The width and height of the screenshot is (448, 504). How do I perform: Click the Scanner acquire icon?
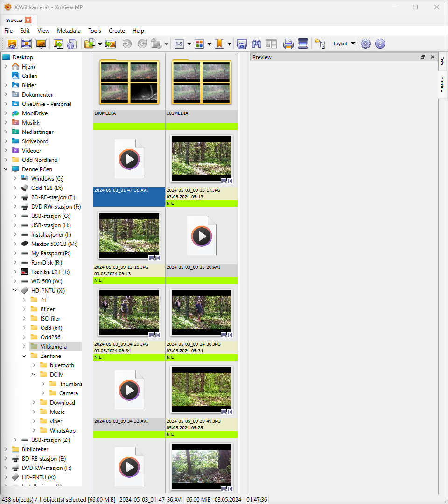click(303, 44)
